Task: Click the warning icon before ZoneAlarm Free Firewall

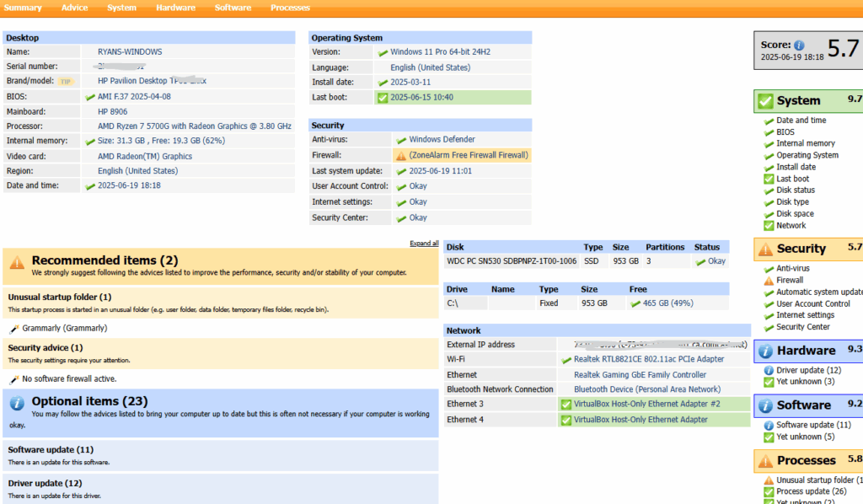Action: pos(400,156)
